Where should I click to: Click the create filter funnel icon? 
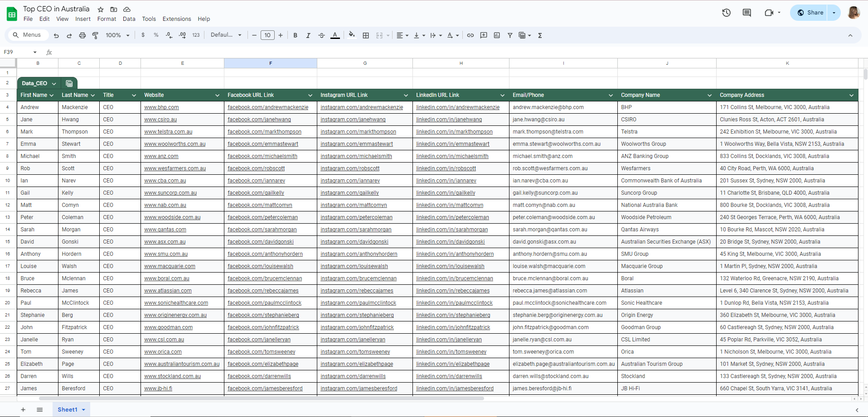click(510, 35)
